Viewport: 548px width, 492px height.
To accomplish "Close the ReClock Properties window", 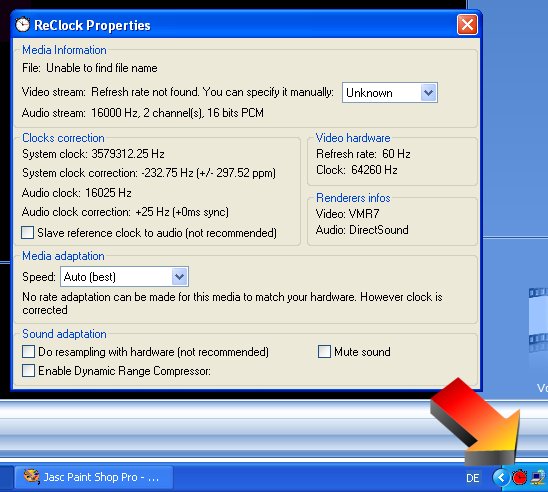I will [x=467, y=25].
